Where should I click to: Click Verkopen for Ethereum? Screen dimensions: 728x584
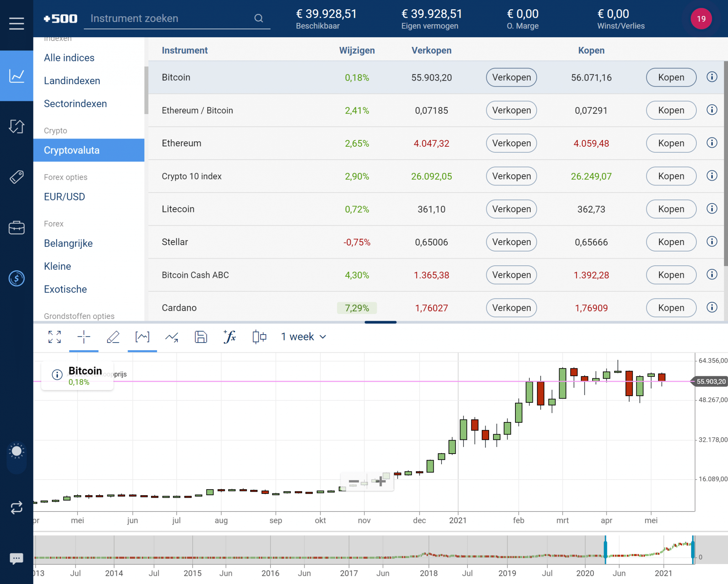(511, 143)
